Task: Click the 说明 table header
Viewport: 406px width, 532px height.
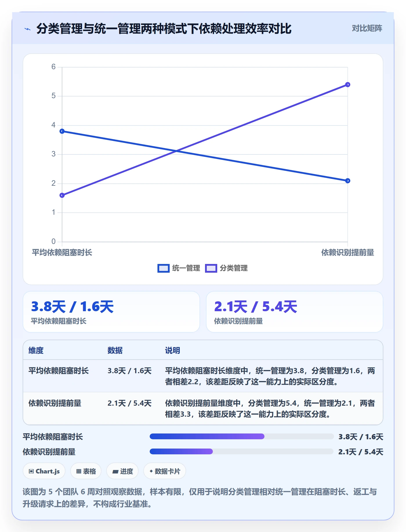Action: coord(173,350)
